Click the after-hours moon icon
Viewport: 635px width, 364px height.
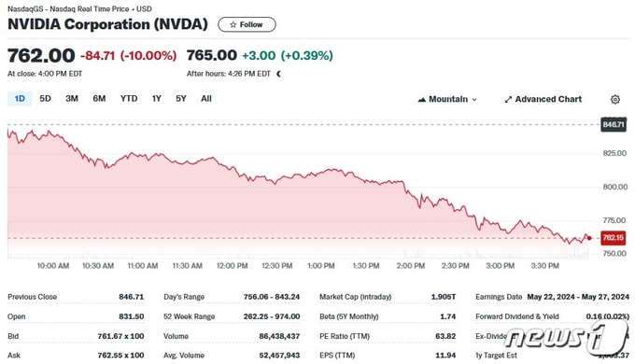click(278, 74)
